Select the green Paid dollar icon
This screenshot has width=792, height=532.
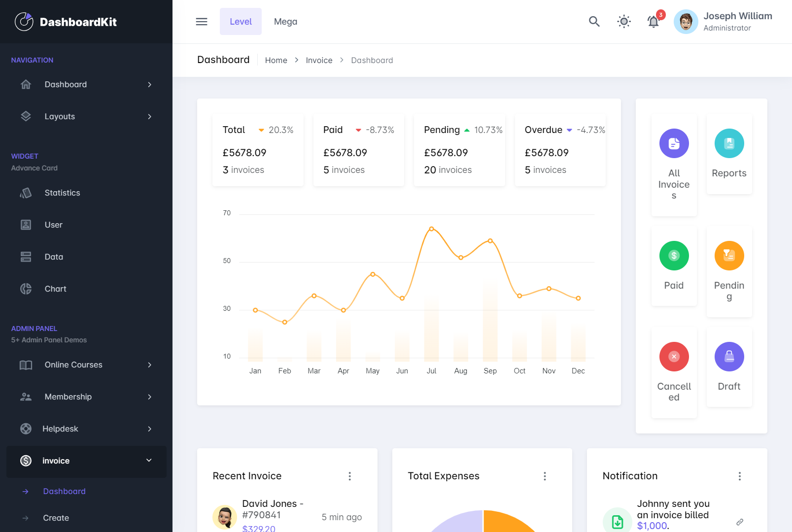[x=674, y=256]
